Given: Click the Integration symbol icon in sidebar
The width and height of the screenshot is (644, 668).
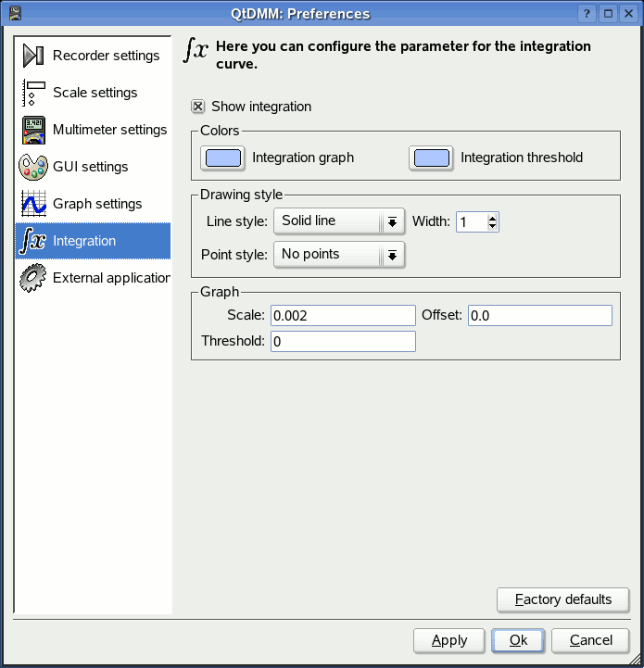Looking at the screenshot, I should click(33, 241).
